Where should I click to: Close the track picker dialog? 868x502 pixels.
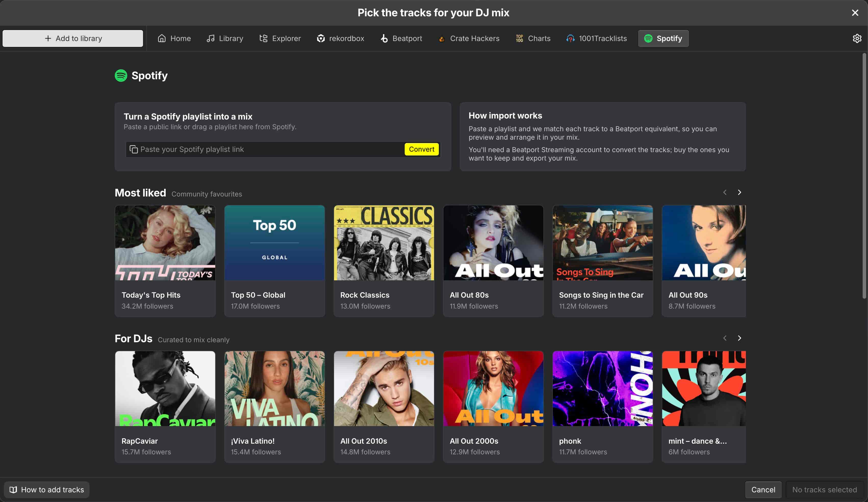point(855,13)
